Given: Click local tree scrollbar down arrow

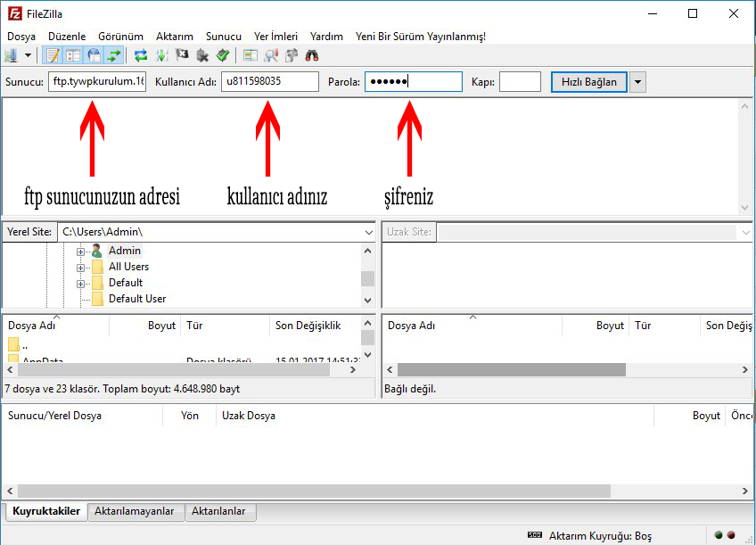Looking at the screenshot, I should (368, 300).
